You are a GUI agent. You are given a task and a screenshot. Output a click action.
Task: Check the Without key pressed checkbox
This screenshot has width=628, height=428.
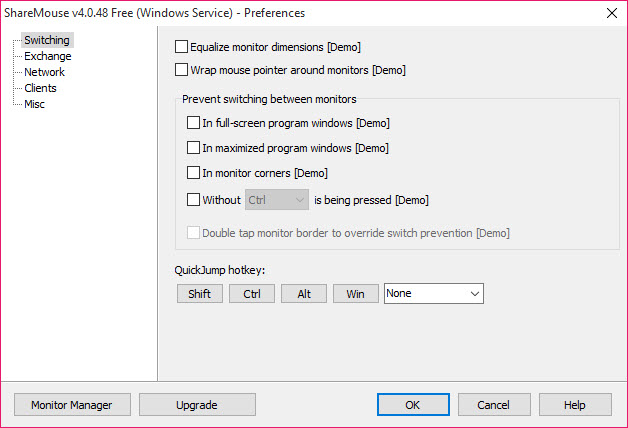point(194,200)
